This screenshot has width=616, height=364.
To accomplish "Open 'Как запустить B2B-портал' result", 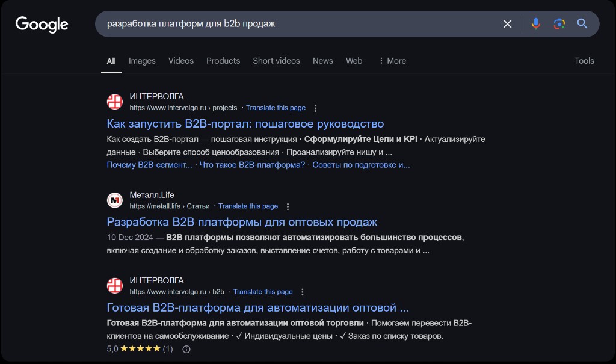I will pos(245,124).
